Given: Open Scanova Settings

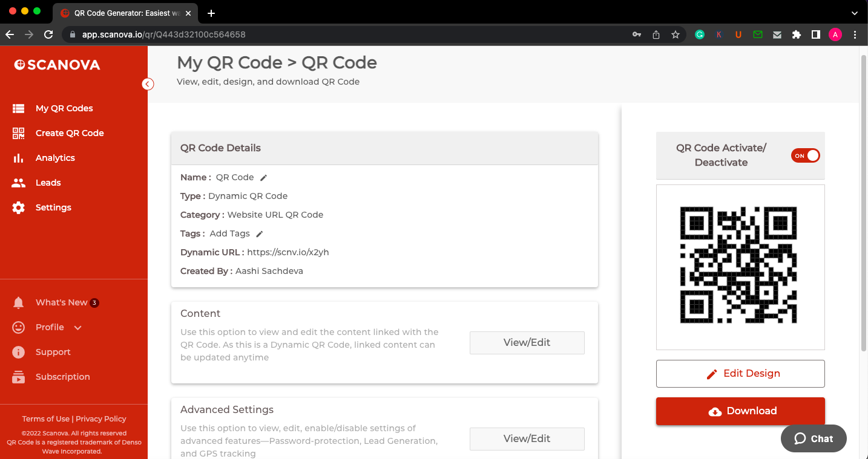Looking at the screenshot, I should tap(53, 207).
